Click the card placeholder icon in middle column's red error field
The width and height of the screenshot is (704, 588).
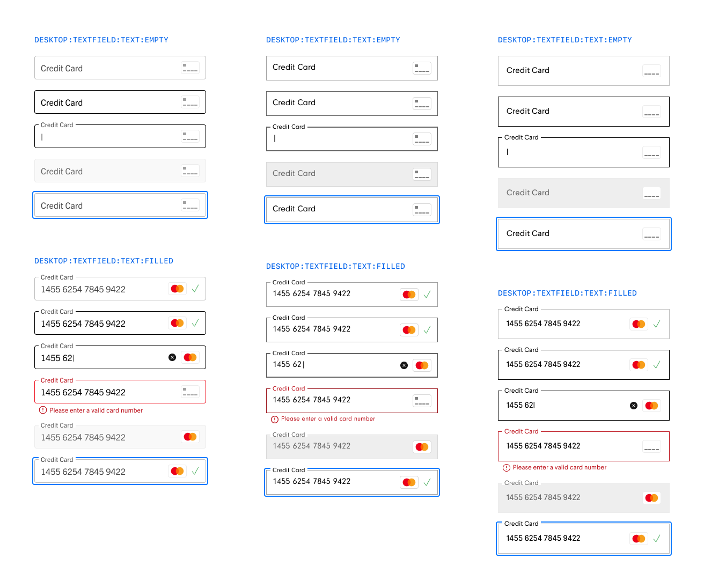tap(422, 401)
